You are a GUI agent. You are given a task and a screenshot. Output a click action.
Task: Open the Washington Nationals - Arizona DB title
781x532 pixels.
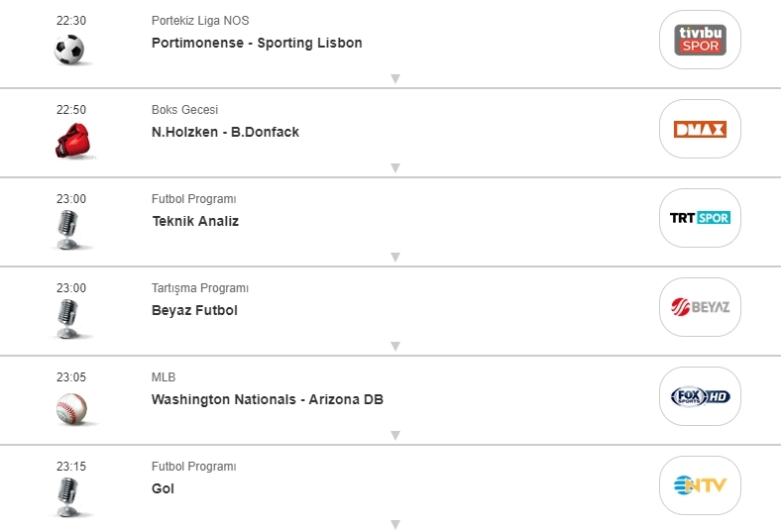(x=267, y=399)
